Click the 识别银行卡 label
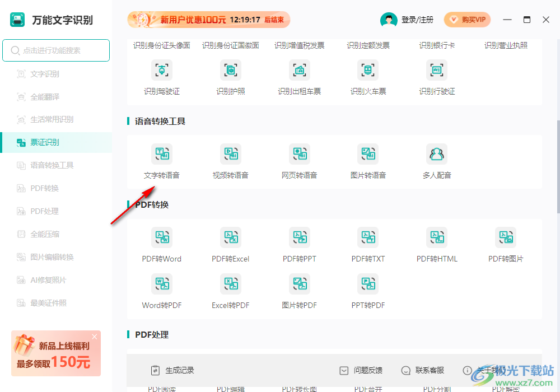The image size is (560, 392). (x=437, y=45)
